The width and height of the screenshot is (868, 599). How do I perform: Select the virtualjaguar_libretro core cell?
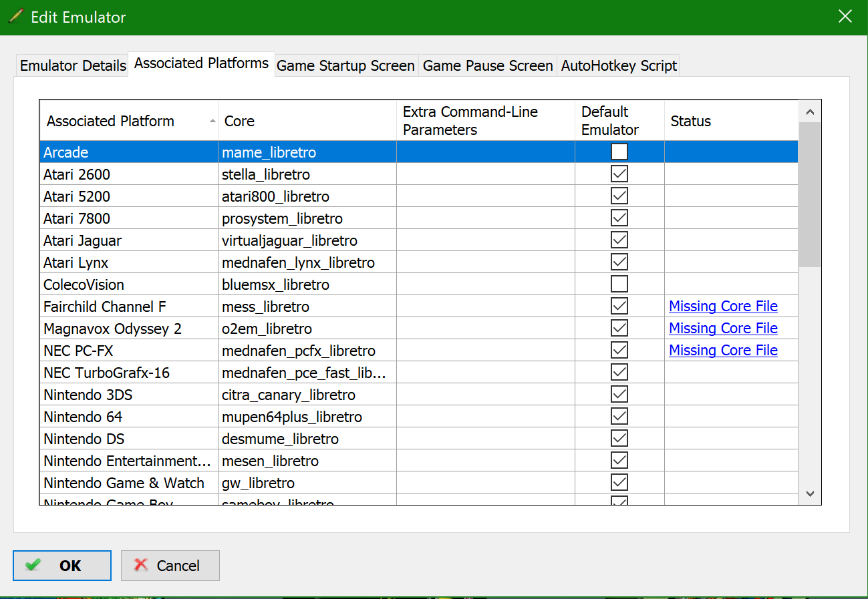[x=307, y=240]
